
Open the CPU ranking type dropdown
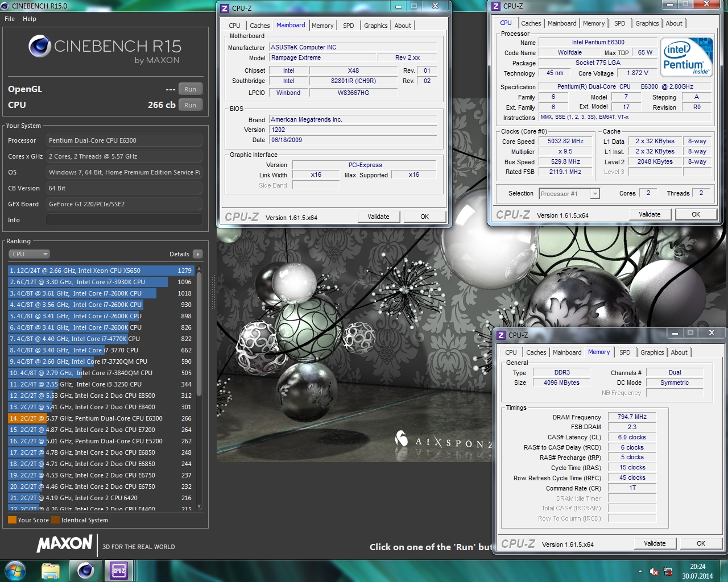pyautogui.click(x=30, y=254)
